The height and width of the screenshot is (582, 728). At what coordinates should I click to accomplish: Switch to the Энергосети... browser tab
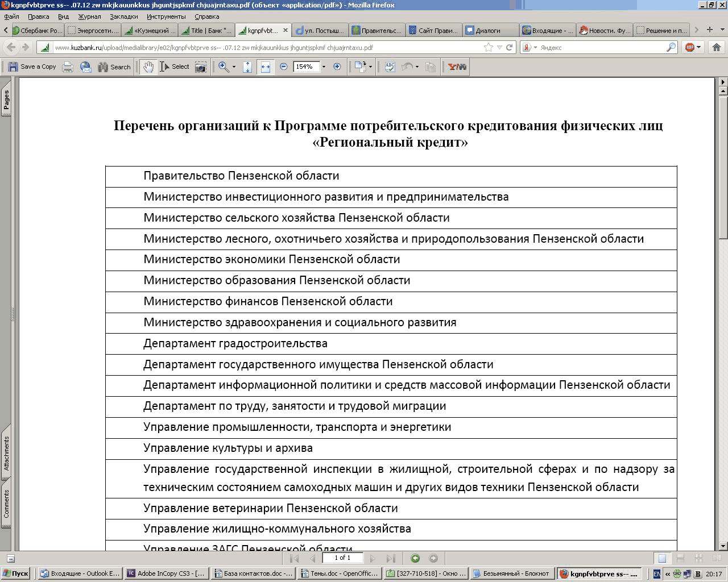point(94,30)
